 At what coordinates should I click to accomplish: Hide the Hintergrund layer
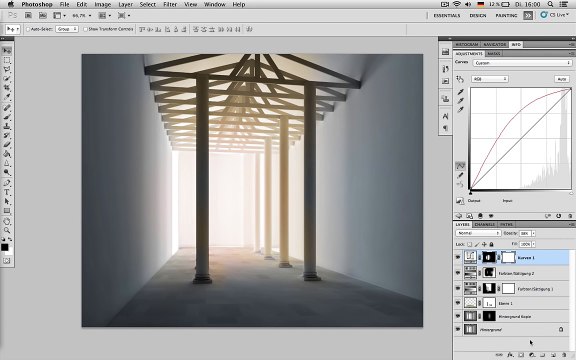458,329
